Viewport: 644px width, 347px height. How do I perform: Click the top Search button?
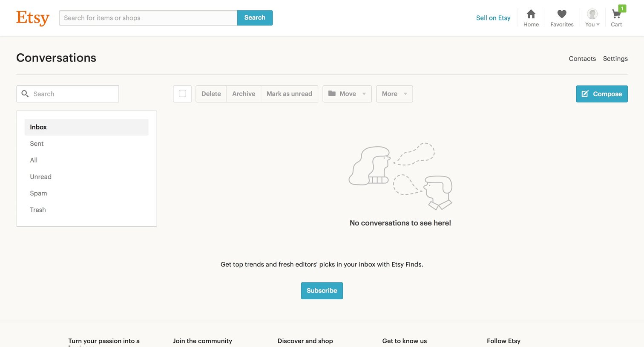tap(255, 18)
